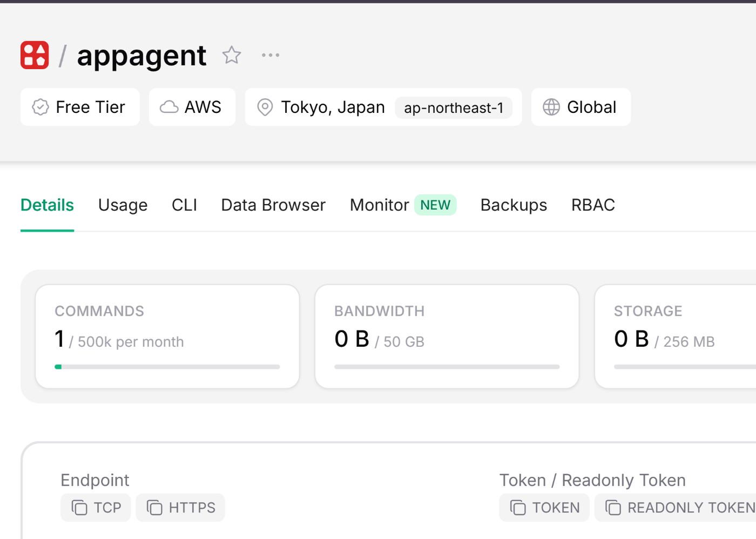Click the '256 MB' storage limit text

coord(689,342)
